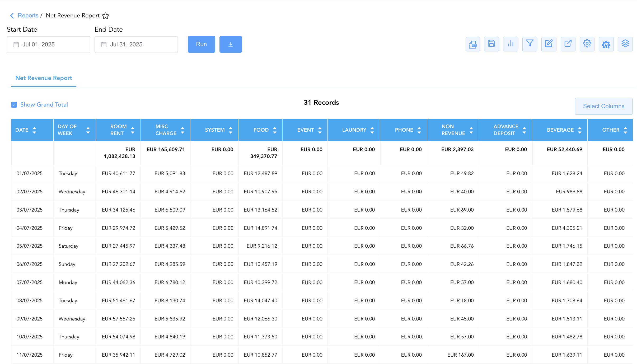The image size is (637, 364).
Task: Sort by the FOOD column
Action: tap(275, 130)
